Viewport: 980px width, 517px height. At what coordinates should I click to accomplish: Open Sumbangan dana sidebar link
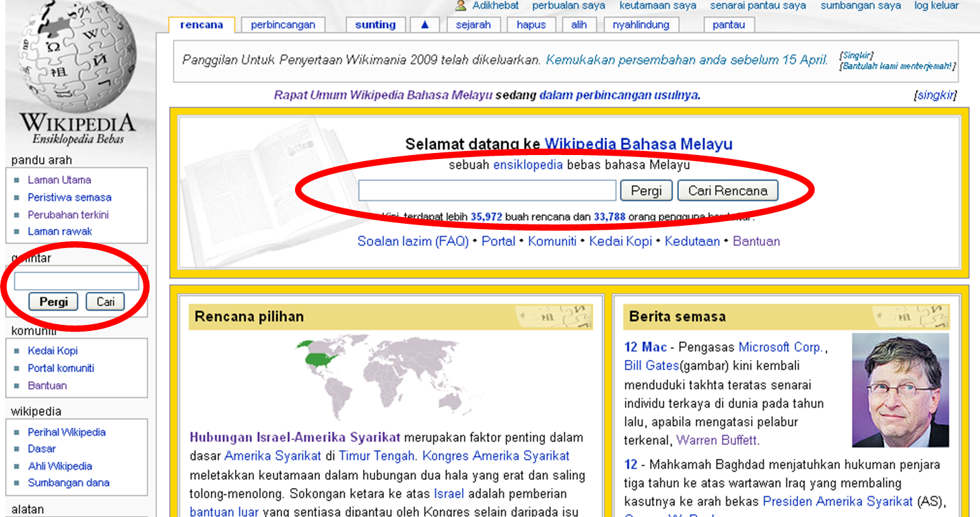click(x=69, y=483)
